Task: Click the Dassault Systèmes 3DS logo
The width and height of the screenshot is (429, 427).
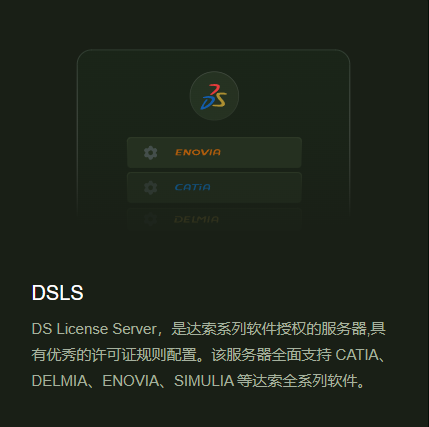Action: 214,97
